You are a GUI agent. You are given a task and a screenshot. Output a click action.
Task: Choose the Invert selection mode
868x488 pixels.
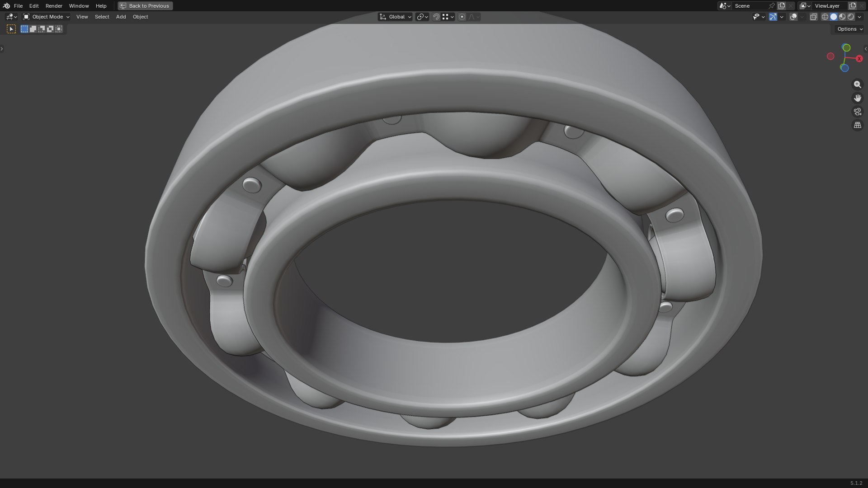click(50, 29)
